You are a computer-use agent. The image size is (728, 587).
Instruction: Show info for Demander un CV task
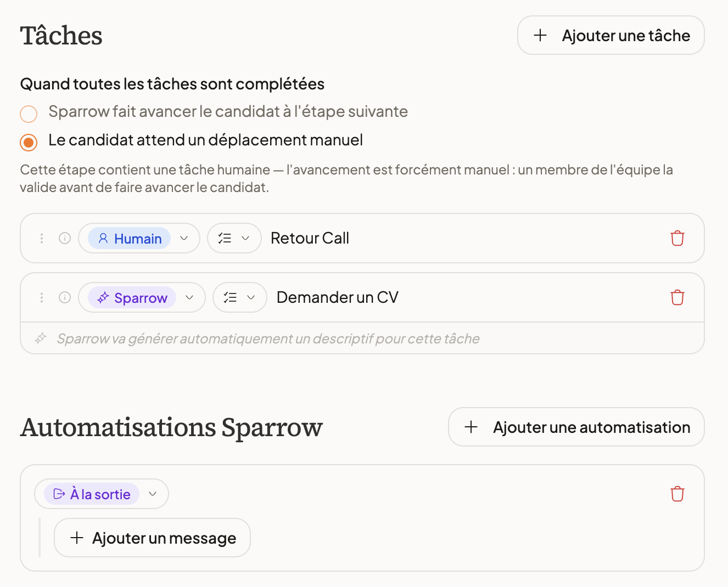[x=65, y=297]
